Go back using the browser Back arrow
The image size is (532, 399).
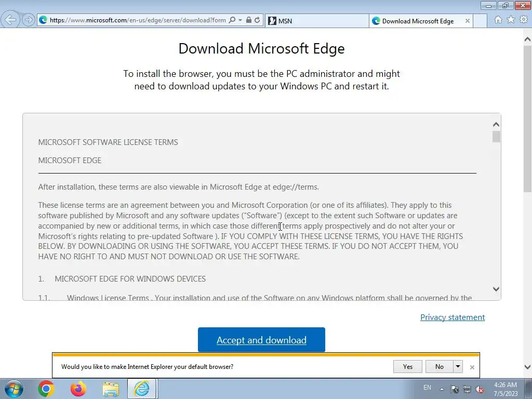[10, 20]
